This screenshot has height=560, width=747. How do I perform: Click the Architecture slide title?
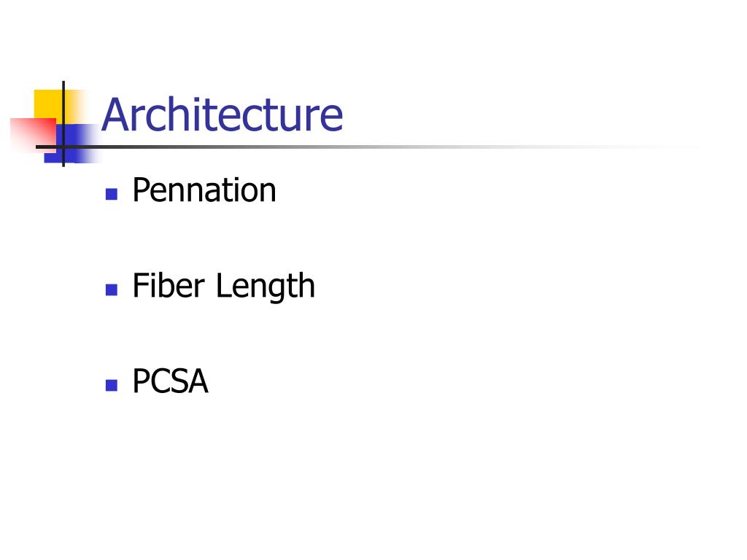pos(222,114)
